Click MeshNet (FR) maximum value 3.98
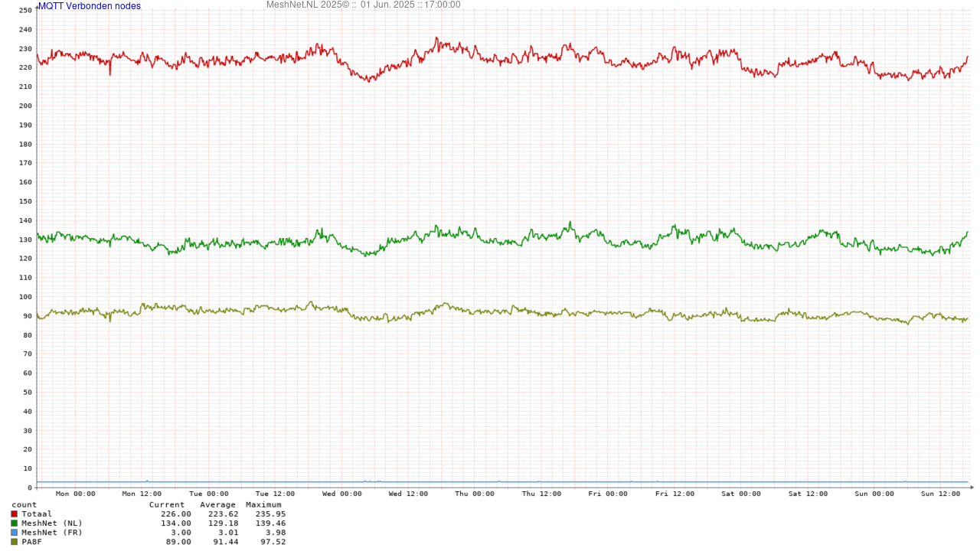The image size is (980, 551). pos(276,533)
